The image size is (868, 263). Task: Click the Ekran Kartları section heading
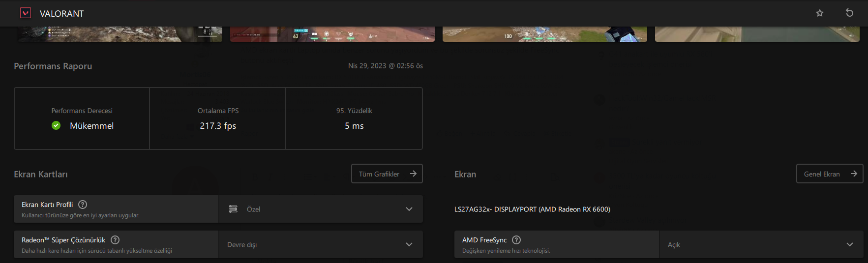(x=41, y=174)
